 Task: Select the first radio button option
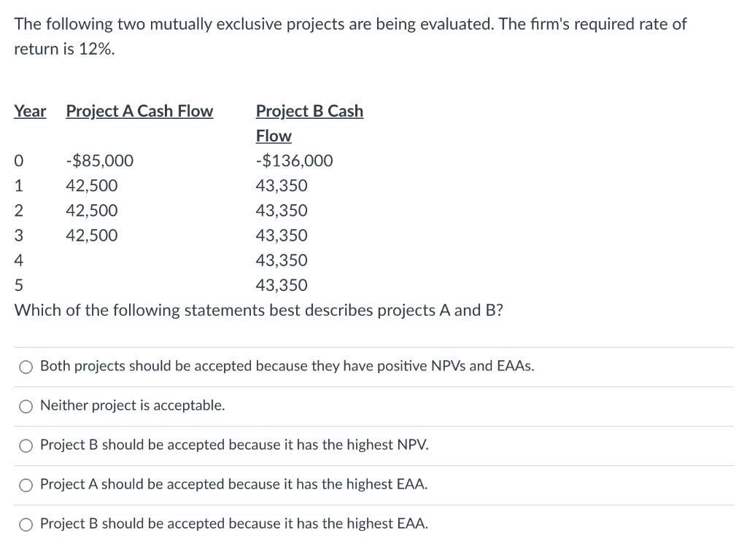(26, 367)
